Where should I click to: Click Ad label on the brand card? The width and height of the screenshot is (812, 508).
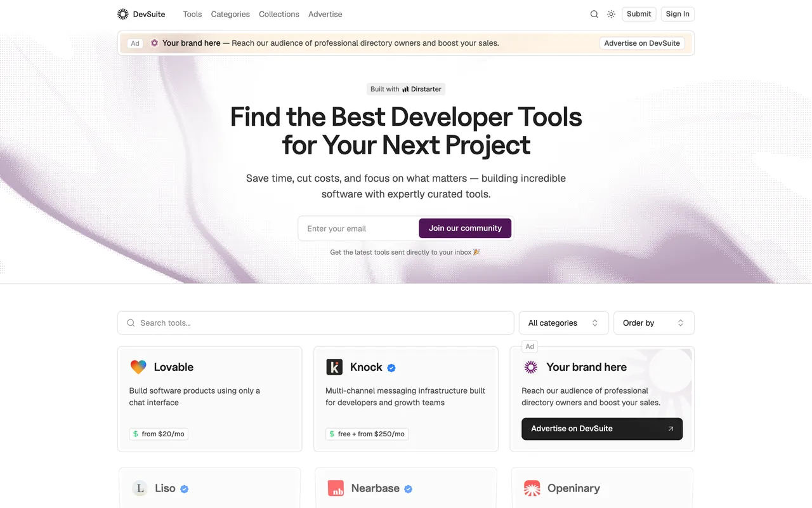click(530, 347)
